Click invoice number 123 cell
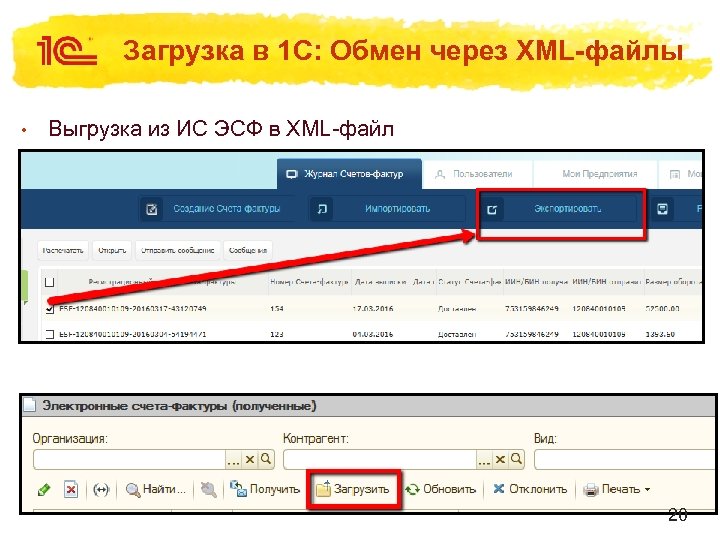720x540 pixels. (277, 334)
